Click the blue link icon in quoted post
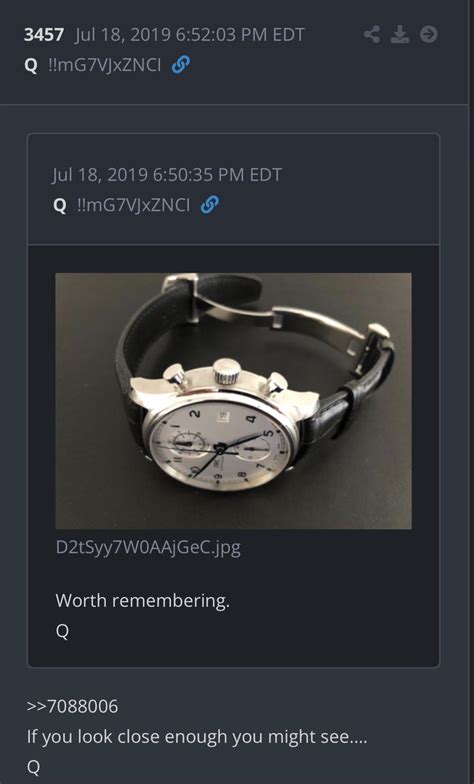 [210, 205]
